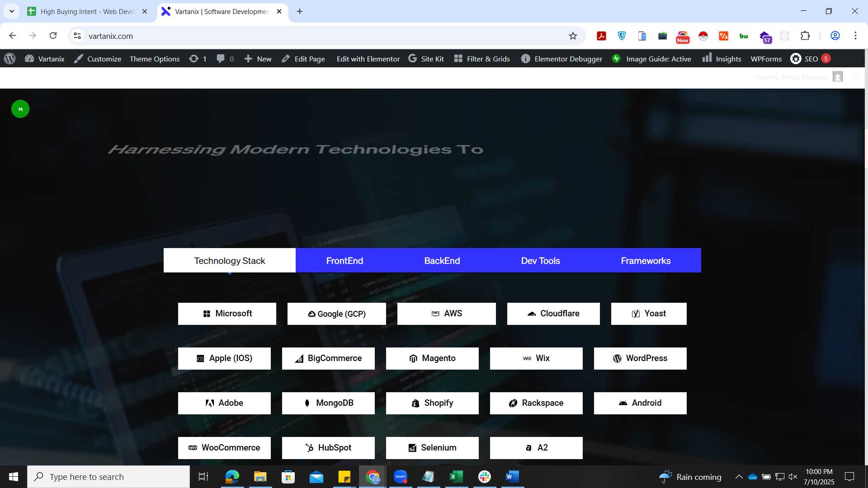Click the updates icon showing 1
Viewport: 868px width, 488px height.
click(x=198, y=59)
